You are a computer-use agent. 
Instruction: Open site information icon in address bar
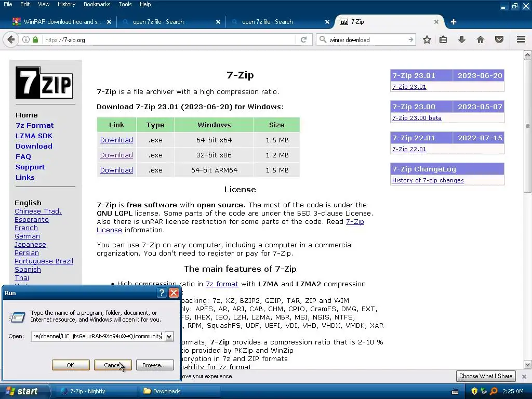click(x=26, y=39)
